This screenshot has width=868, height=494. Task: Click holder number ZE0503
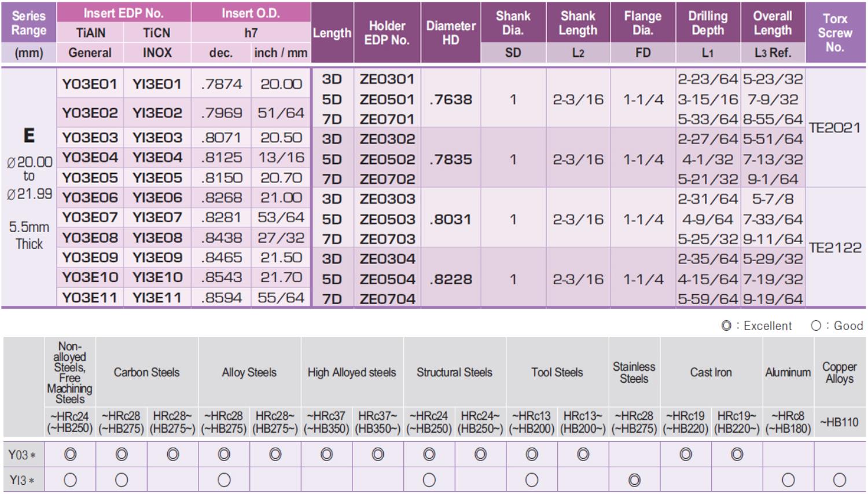(x=387, y=219)
